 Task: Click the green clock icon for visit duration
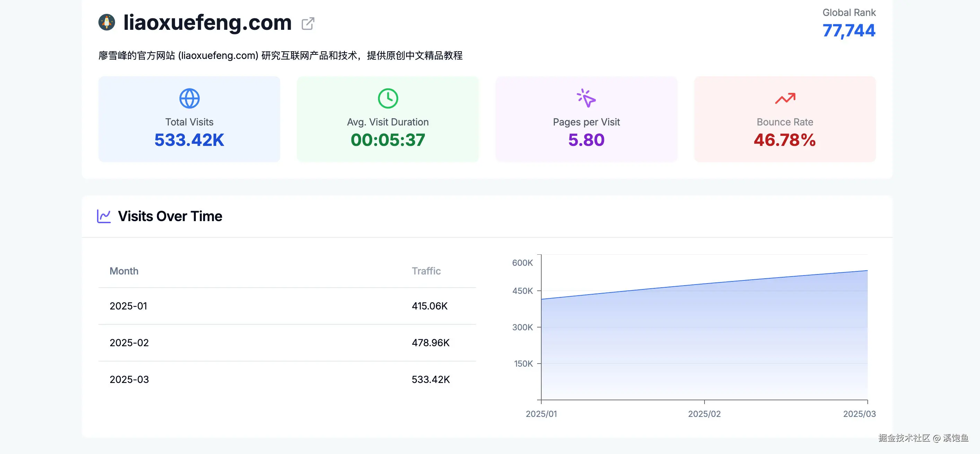(x=388, y=98)
